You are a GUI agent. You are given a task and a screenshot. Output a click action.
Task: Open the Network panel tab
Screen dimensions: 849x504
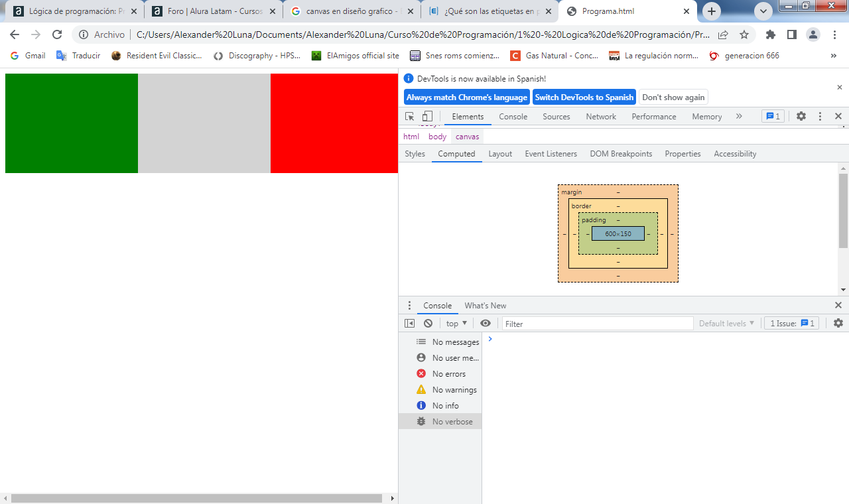click(601, 116)
